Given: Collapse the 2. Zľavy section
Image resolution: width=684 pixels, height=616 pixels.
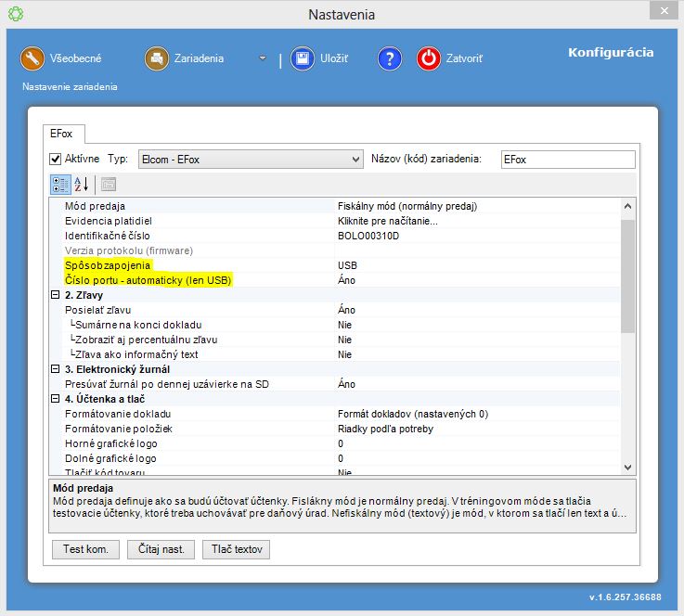Looking at the screenshot, I should (56, 295).
